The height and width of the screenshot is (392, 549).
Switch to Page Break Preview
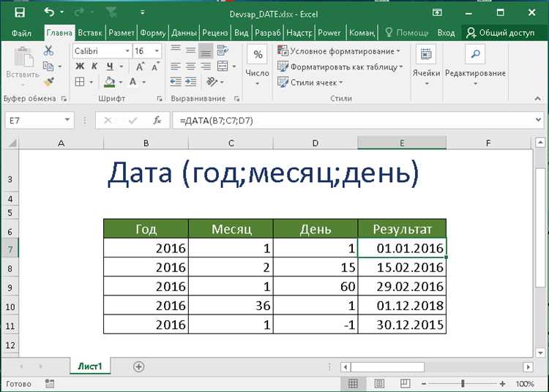405,384
